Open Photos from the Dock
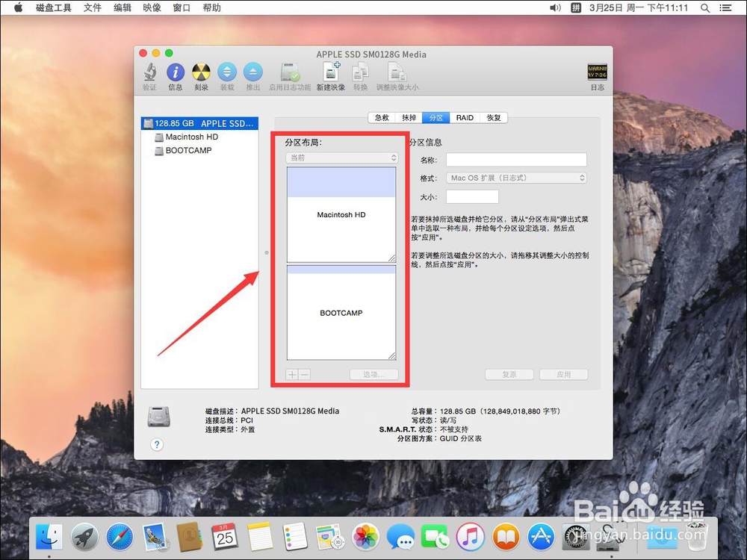This screenshot has width=747, height=560. click(365, 537)
